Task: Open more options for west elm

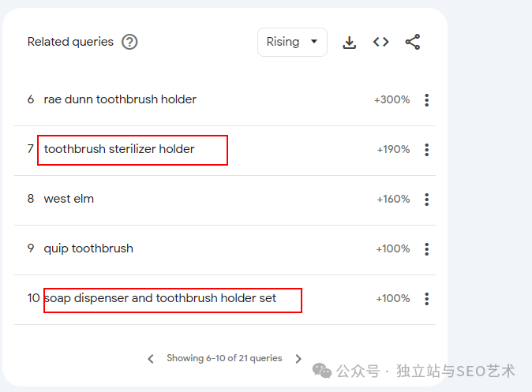Action: (427, 200)
